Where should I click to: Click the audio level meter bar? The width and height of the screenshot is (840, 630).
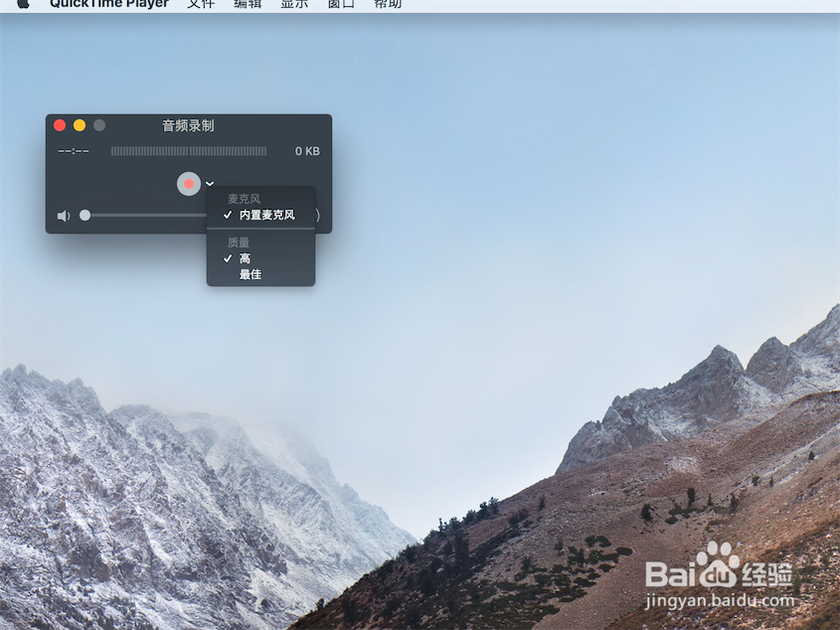pos(189,151)
